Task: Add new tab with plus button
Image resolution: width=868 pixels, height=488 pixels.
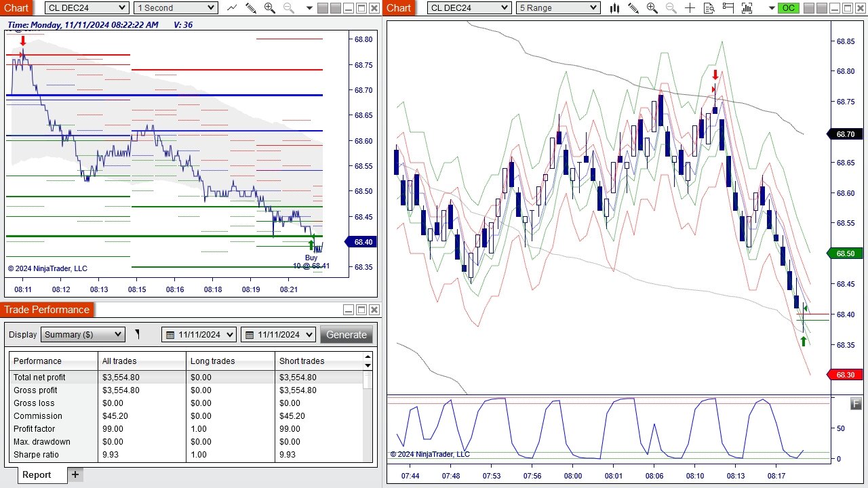Action: point(75,474)
